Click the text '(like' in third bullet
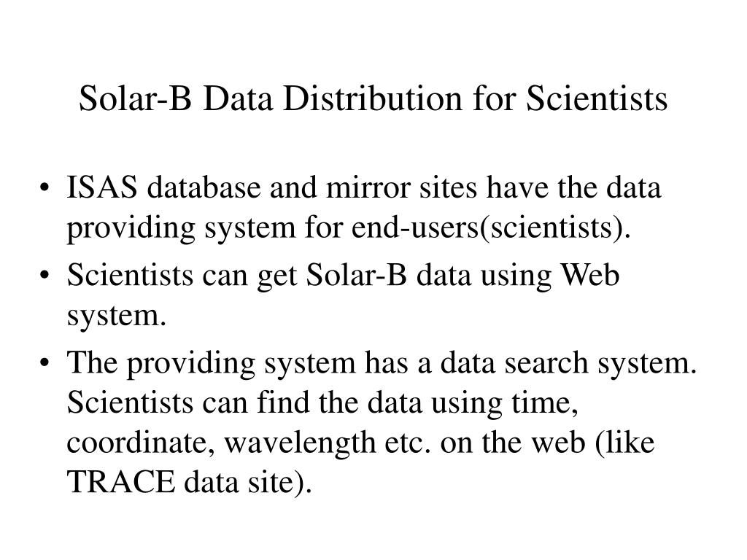The image size is (747, 560). click(624, 443)
